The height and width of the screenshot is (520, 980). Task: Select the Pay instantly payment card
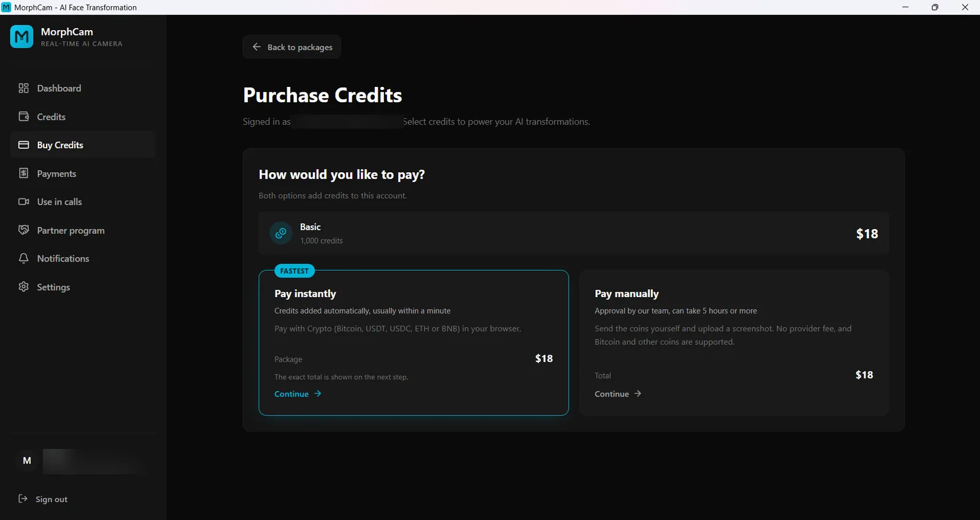click(x=413, y=343)
